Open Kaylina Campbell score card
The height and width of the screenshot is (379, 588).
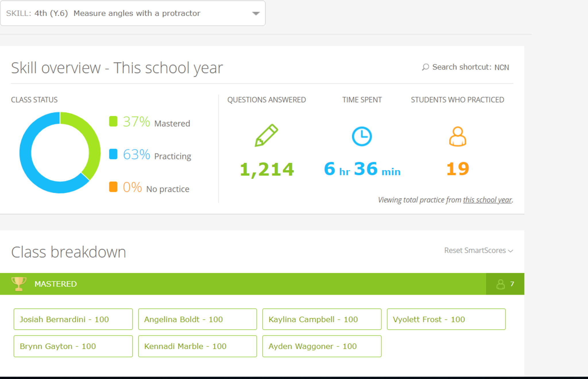[x=322, y=319]
